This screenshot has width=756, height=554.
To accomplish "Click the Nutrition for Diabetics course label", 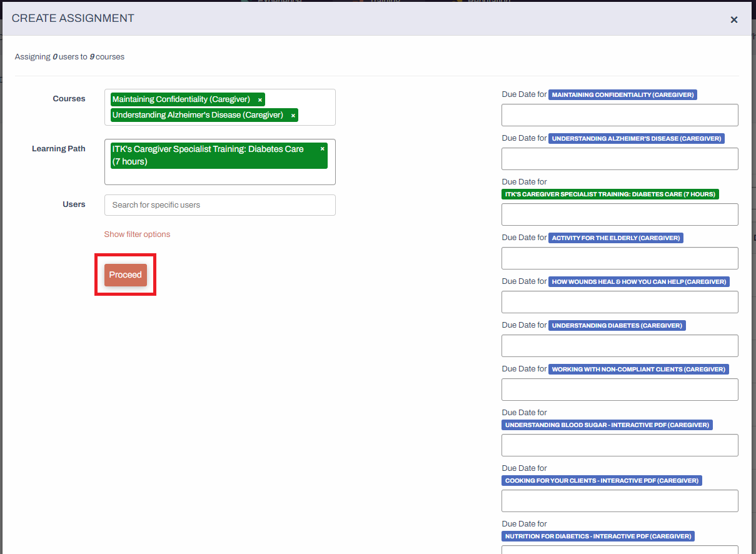I will (597, 536).
